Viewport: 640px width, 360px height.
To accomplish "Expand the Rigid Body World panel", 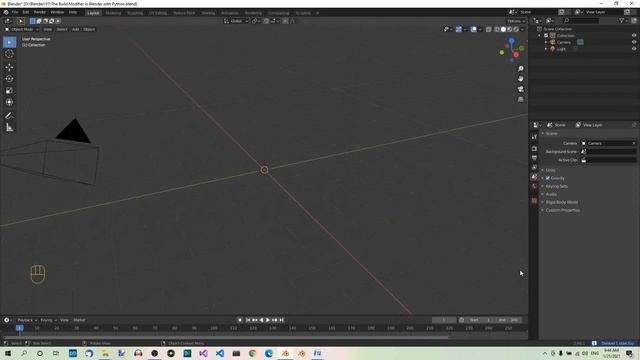I will coord(562,202).
